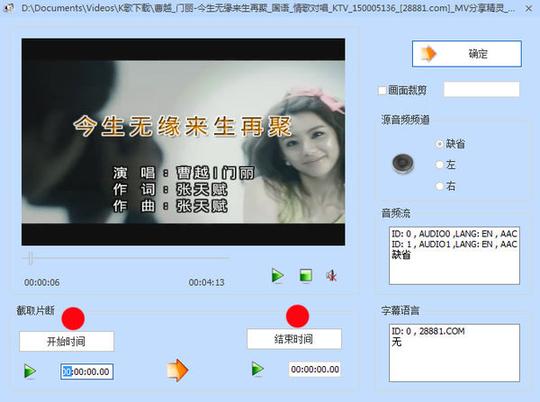Screen dimensions: 540x402
Task: Play the video preview
Action: [x=278, y=275]
